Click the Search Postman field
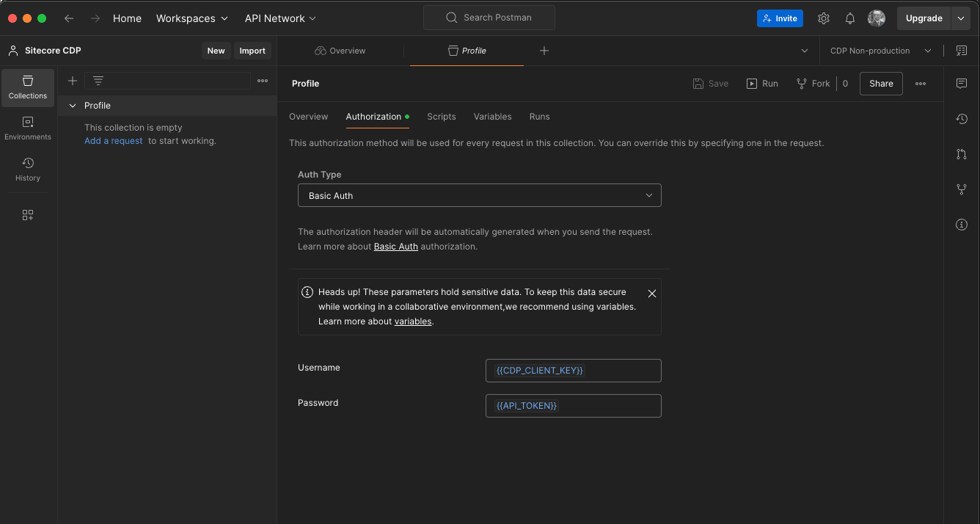 point(489,18)
